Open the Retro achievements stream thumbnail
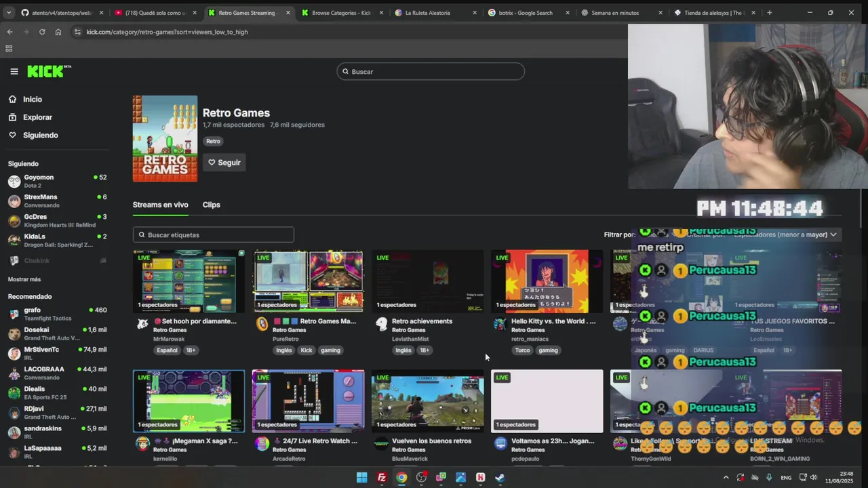This screenshot has height=488, width=868. pos(428,281)
